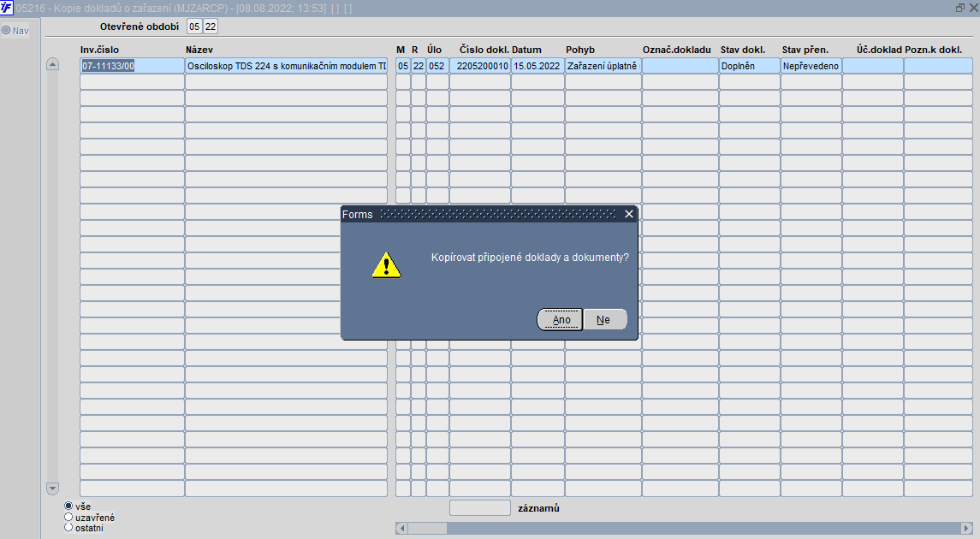Screen dimensions: 980x539
Task: Click the horizontal scrollbar right arrow
Action: click(966, 529)
